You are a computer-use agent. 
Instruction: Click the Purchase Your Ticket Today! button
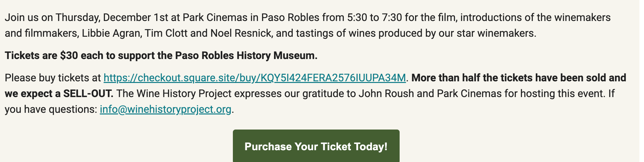pos(316,146)
